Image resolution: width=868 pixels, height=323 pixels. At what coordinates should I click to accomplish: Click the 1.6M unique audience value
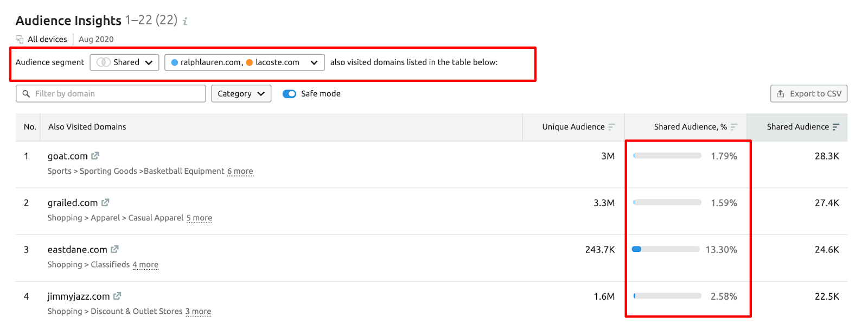(x=604, y=296)
